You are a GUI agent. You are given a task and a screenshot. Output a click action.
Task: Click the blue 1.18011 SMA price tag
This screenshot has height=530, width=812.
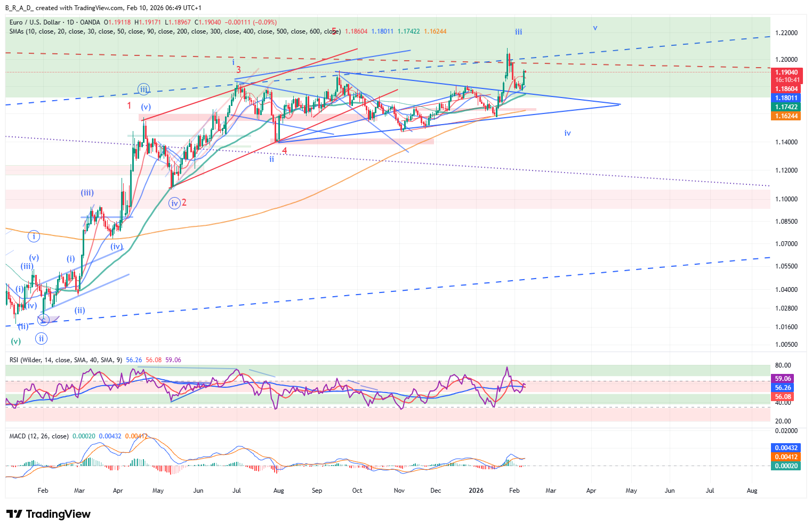pos(786,98)
